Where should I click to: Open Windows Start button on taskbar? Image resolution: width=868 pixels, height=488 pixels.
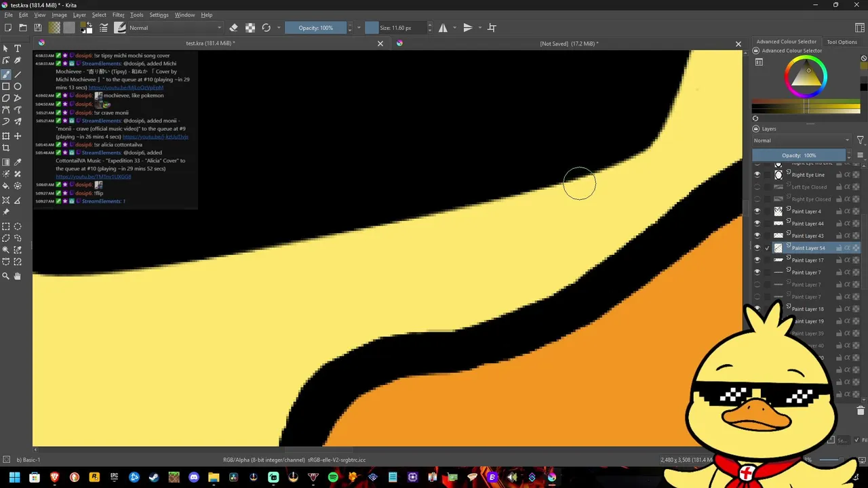14,477
